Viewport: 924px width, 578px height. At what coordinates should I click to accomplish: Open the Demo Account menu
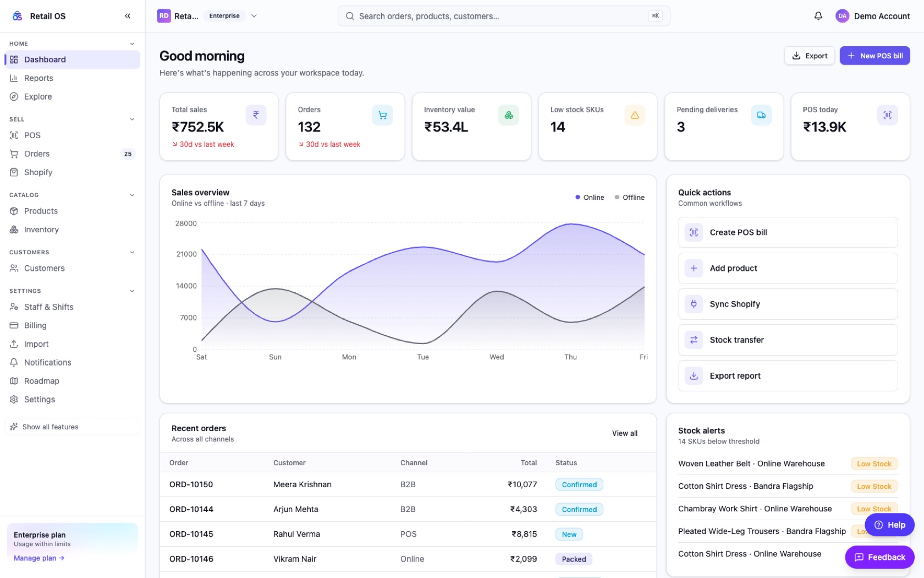click(x=872, y=16)
